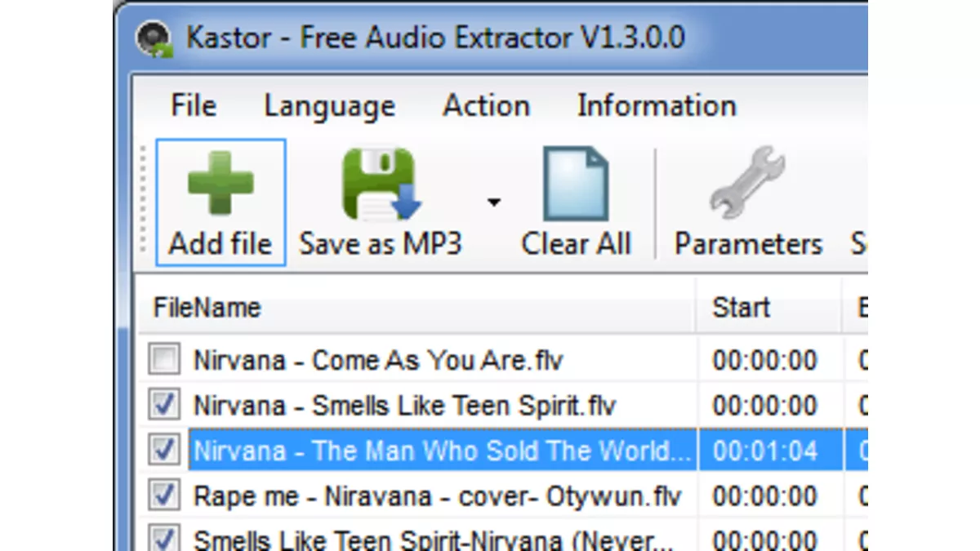Open Parameters via the wrench icon
This screenshot has height=551, width=980.
(x=747, y=184)
